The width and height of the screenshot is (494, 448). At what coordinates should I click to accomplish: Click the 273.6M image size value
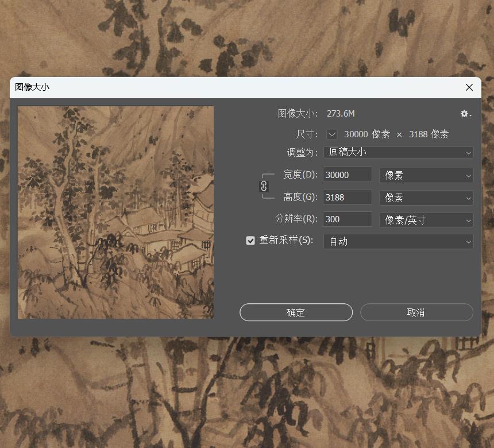click(x=341, y=114)
